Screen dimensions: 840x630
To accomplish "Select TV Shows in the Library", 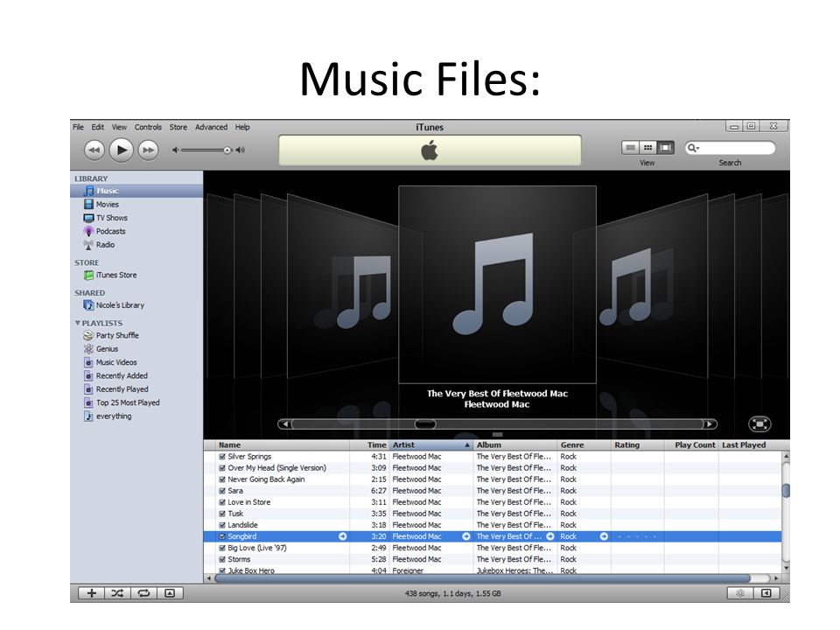I will (x=136, y=218).
